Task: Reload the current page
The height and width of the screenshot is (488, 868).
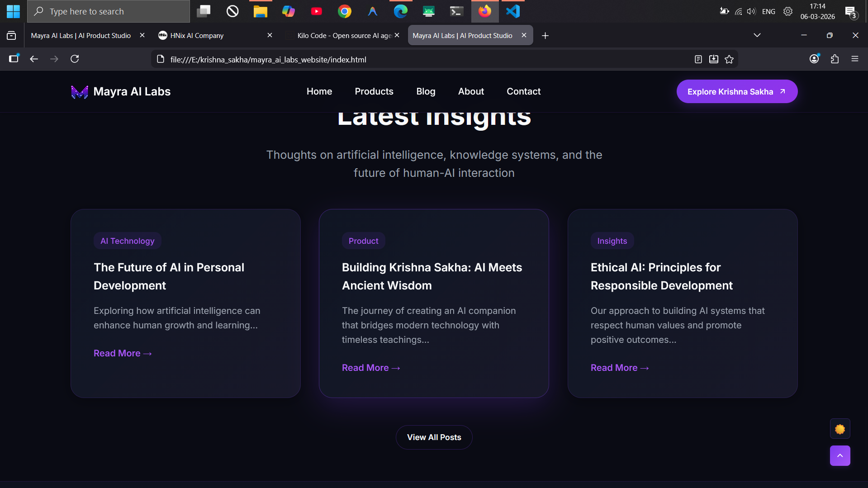Action: (x=75, y=59)
